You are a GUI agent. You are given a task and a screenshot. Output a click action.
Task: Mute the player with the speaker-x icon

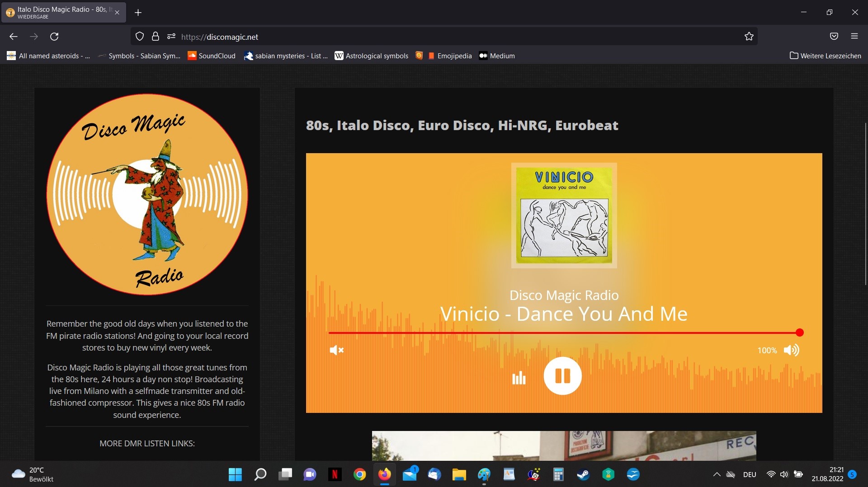336,350
